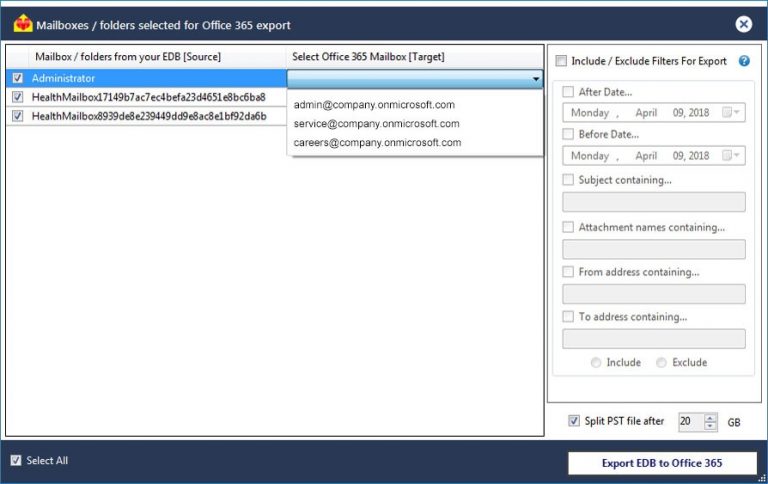Click the To address containing text field
Screen dimensions: 768x484
coord(654,339)
